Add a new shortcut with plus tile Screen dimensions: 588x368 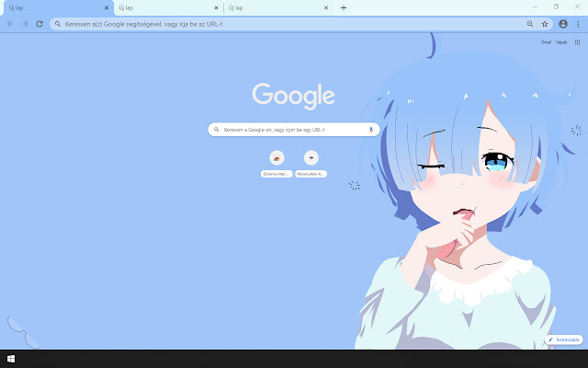click(x=311, y=158)
